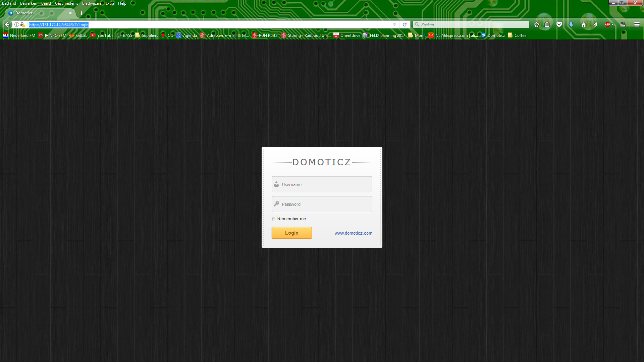This screenshot has width=644, height=362.
Task: Open the Bladwijzers menu
Action: [92, 3]
